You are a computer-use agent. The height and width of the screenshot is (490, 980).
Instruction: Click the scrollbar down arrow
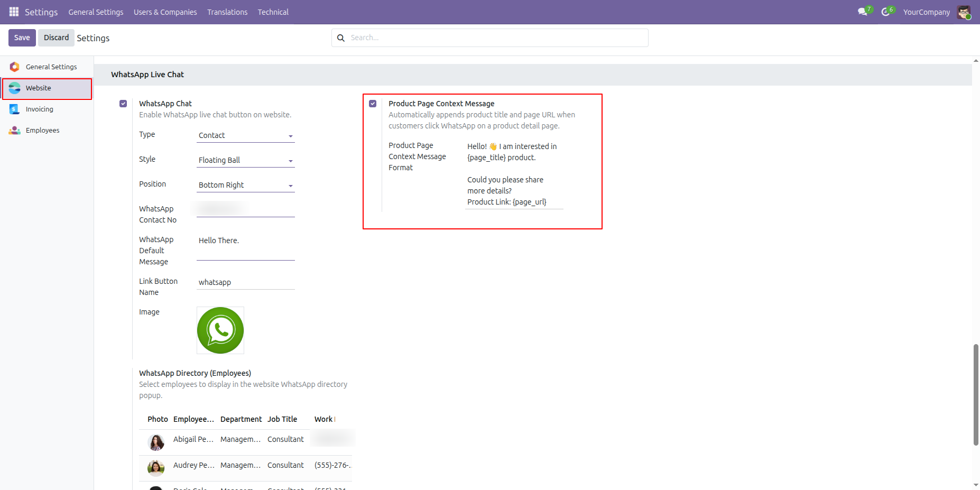coord(976,485)
